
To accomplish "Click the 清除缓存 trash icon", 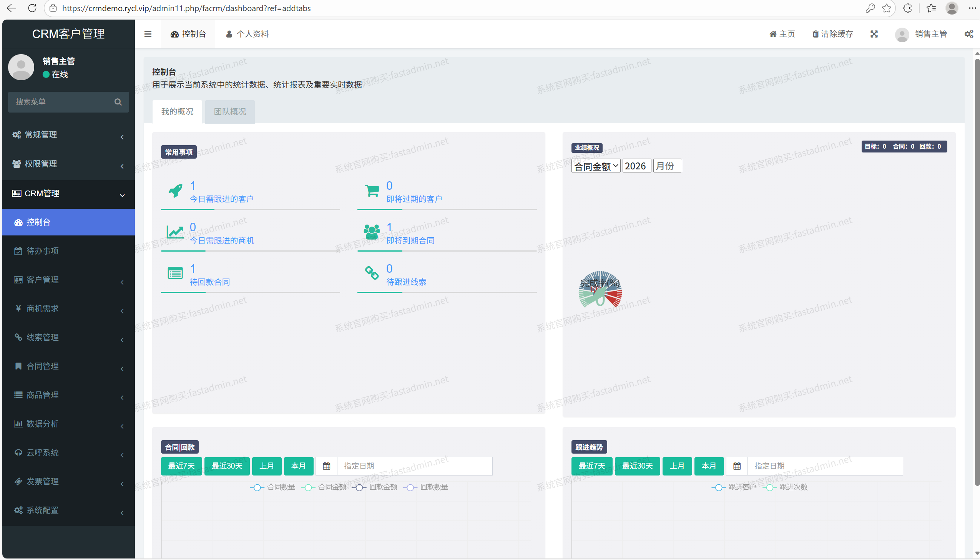I will 815,34.
